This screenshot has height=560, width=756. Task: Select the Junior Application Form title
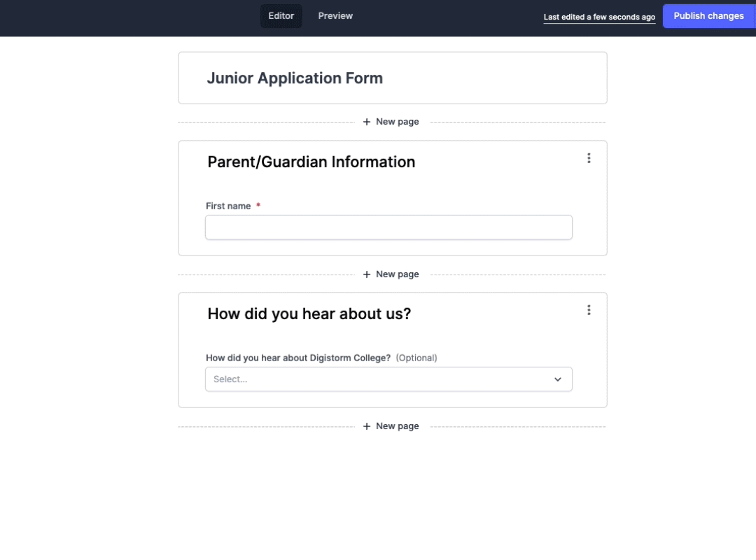coord(295,78)
